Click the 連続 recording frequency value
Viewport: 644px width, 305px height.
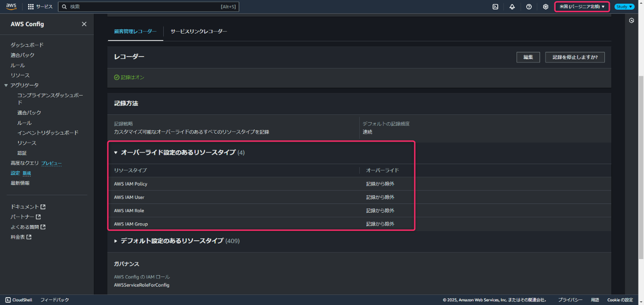[x=368, y=132]
